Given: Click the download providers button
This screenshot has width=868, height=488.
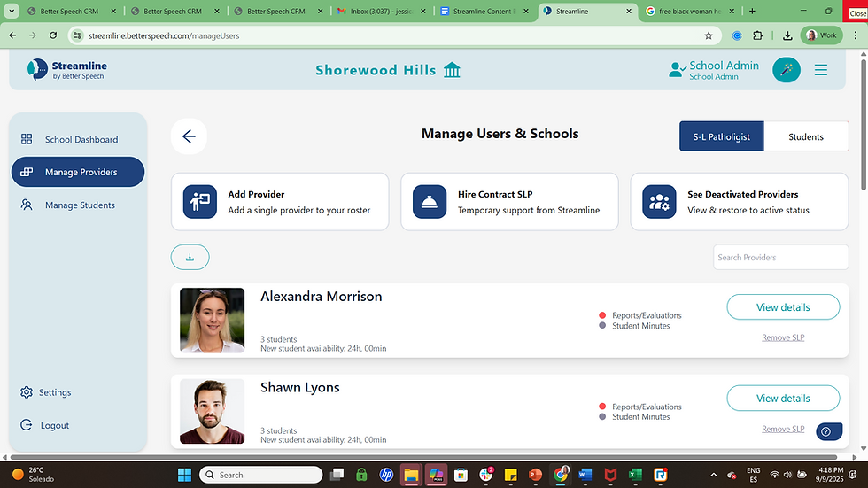Looking at the screenshot, I should click(190, 257).
